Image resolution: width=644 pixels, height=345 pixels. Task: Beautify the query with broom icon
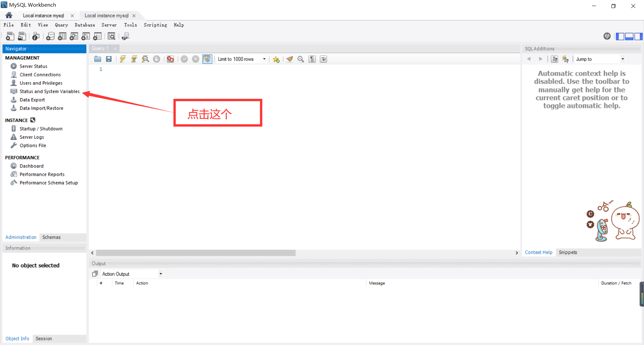click(289, 59)
